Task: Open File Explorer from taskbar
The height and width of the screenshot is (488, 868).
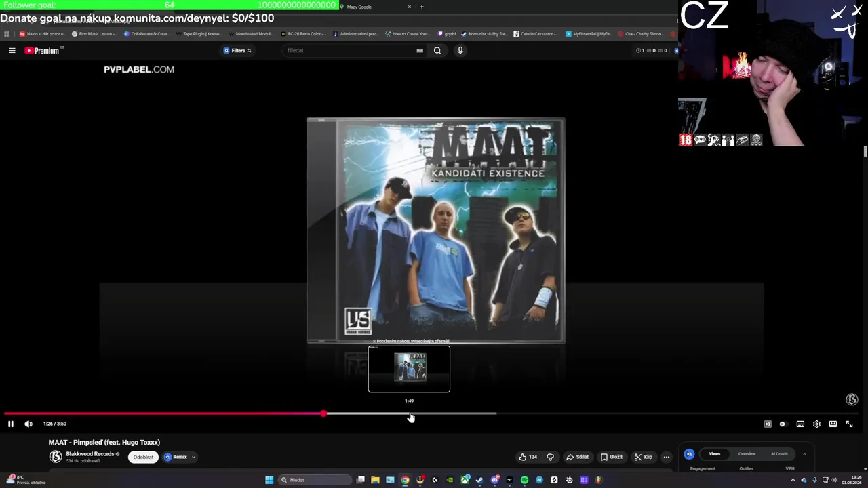Action: click(x=375, y=480)
